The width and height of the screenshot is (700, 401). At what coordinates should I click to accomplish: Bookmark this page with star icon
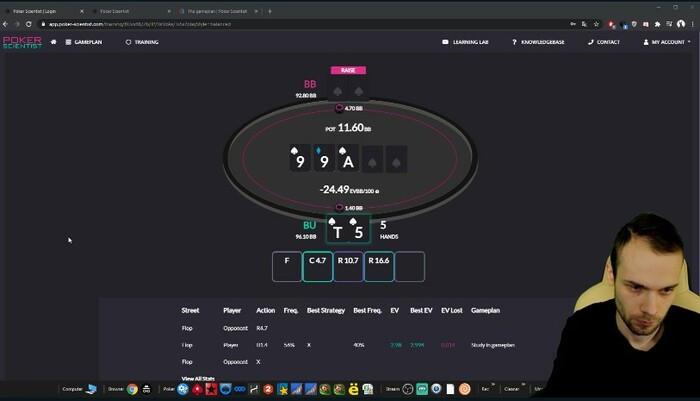pyautogui.click(x=596, y=24)
